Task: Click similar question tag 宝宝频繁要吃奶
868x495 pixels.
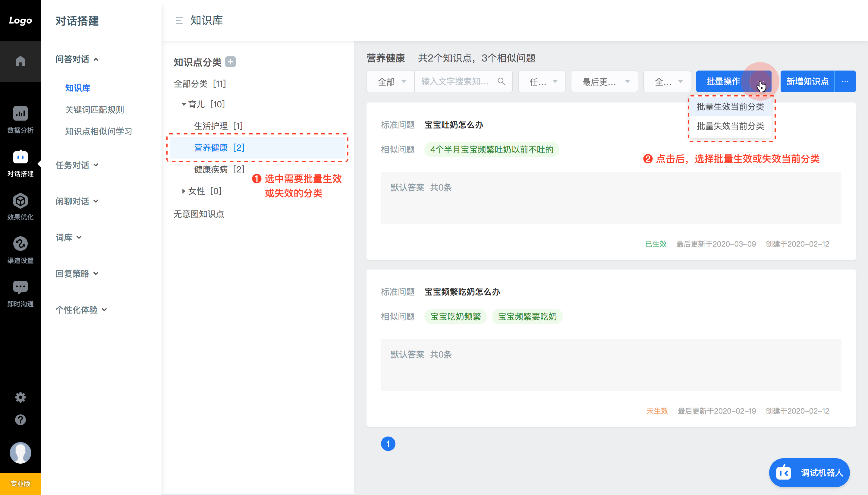Action: (527, 317)
